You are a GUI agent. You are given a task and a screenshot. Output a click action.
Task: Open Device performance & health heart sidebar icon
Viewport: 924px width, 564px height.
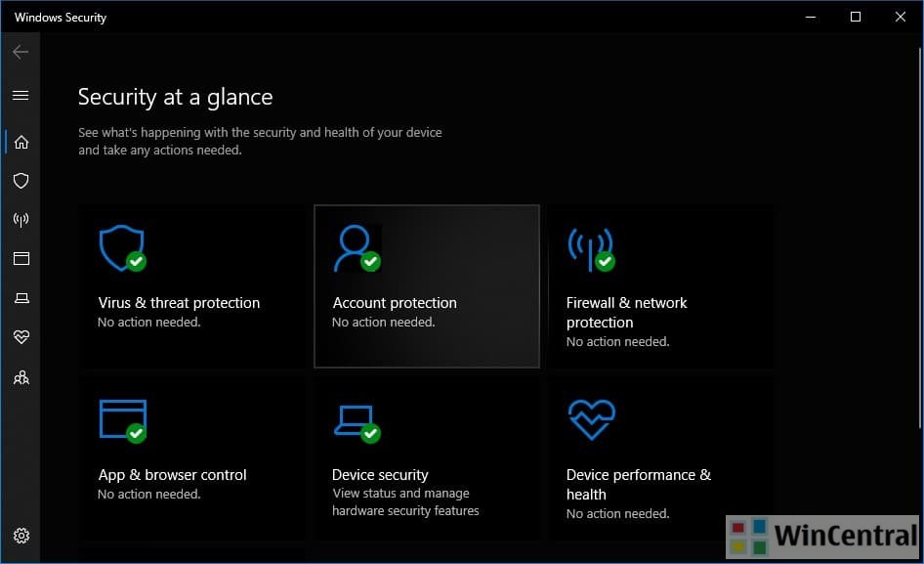(21, 337)
